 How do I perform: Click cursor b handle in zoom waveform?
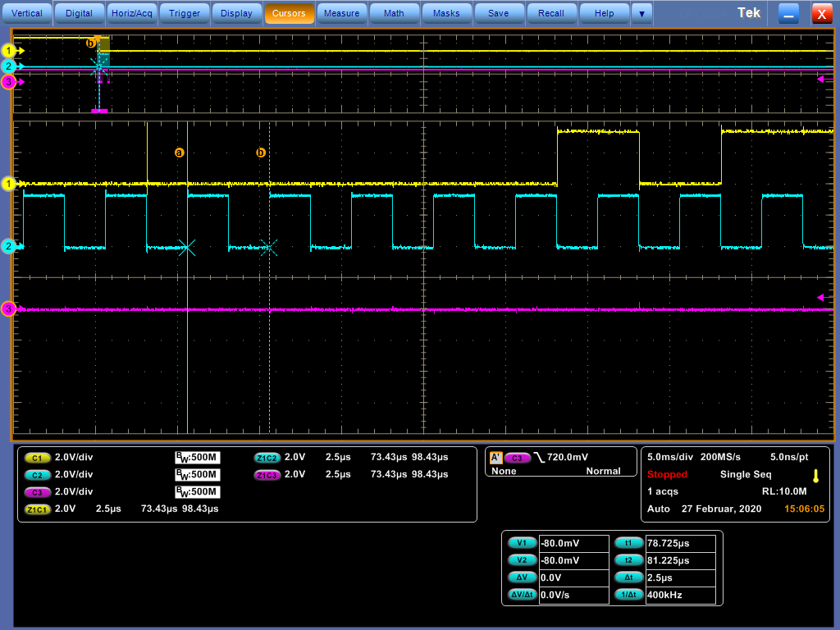[261, 153]
